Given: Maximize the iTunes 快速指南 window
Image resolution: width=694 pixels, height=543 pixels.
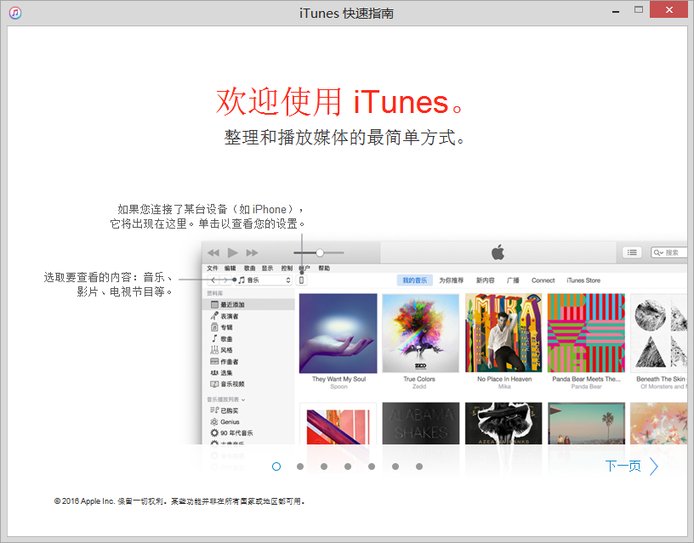Looking at the screenshot, I should [x=638, y=10].
